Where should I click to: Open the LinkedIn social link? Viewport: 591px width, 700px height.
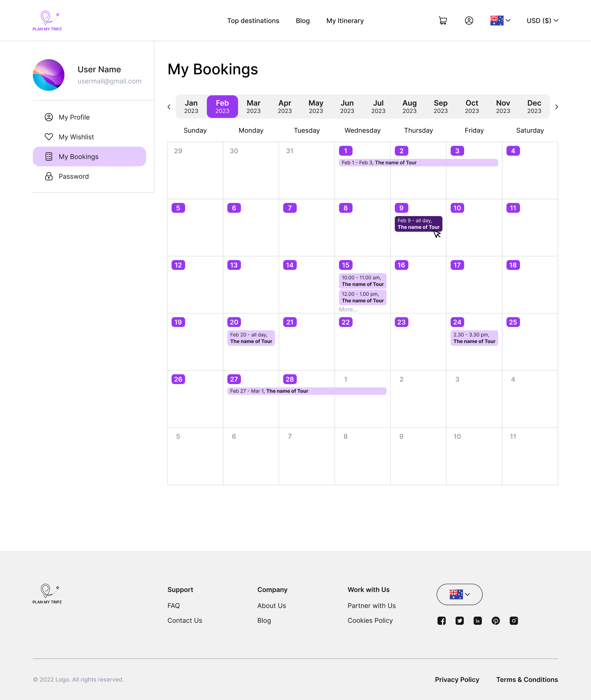477,621
